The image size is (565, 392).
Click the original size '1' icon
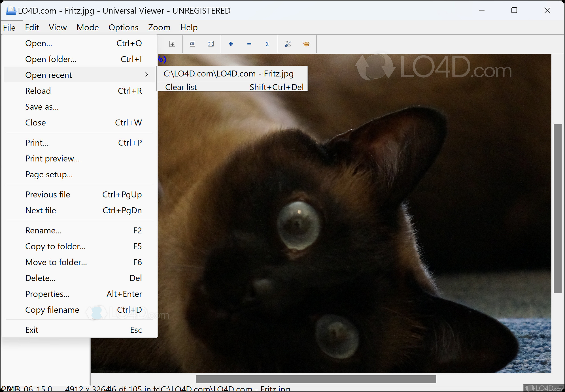(267, 44)
